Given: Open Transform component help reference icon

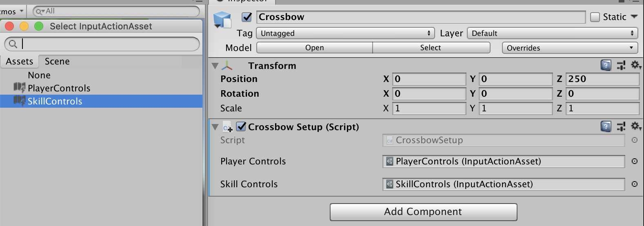Looking at the screenshot, I should 606,65.
